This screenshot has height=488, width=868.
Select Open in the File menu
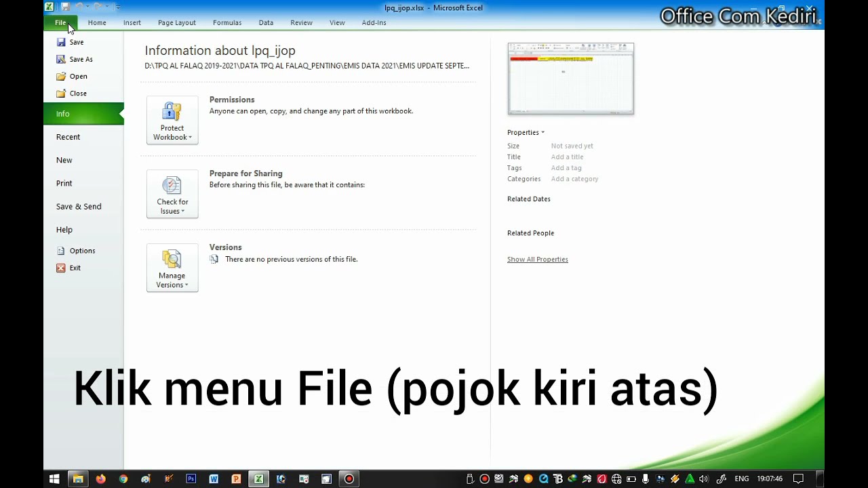click(x=72, y=76)
